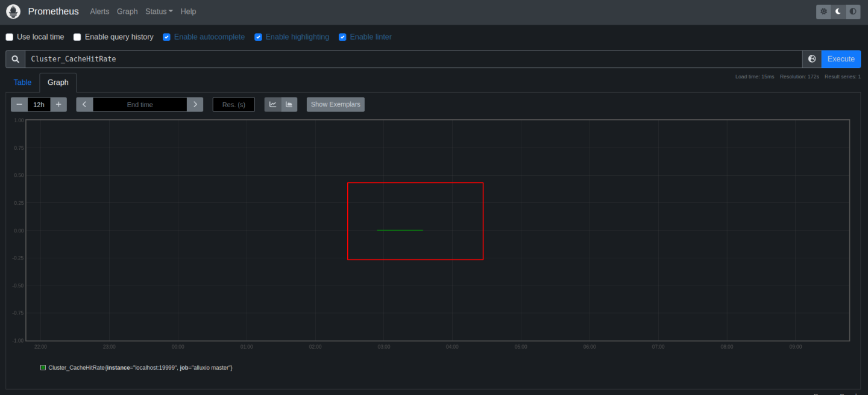Click the Show Exemplars button

coord(335,105)
